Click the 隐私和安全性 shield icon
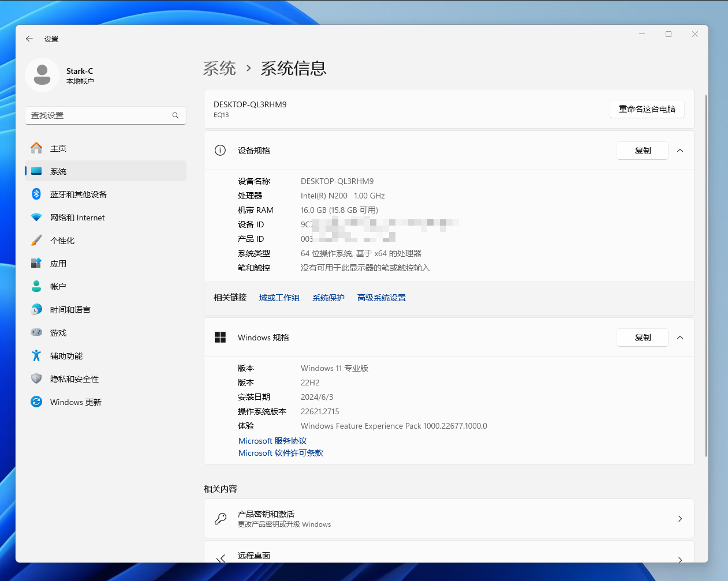 point(36,379)
